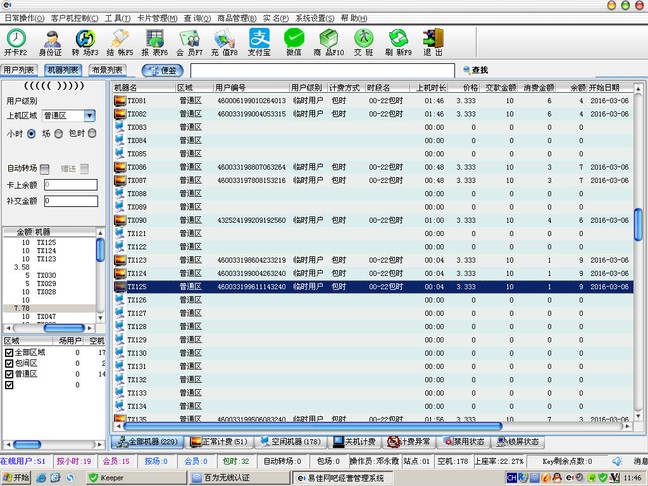The height and width of the screenshot is (486, 648).
Task: Show 全部机器 (229) filter tab
Action: [147, 442]
